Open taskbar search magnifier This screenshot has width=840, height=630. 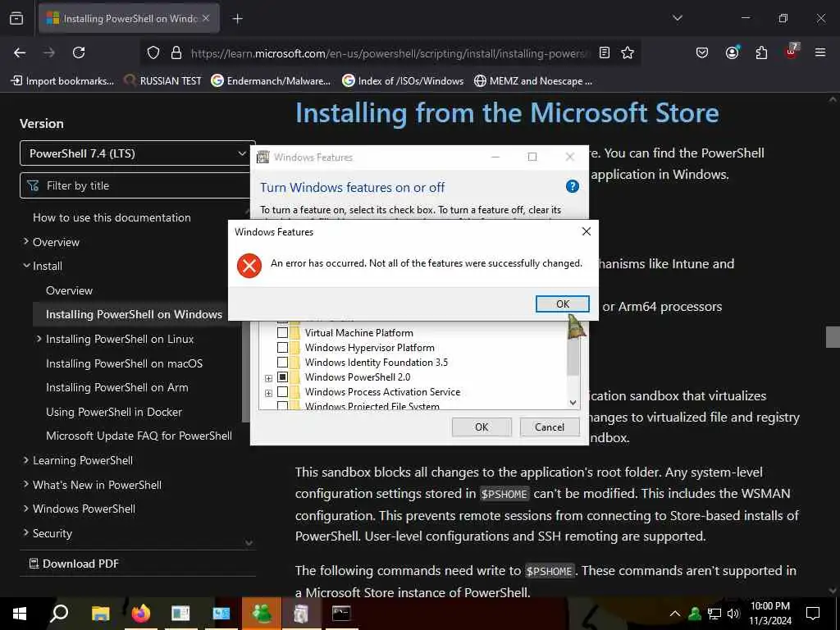(x=59, y=613)
